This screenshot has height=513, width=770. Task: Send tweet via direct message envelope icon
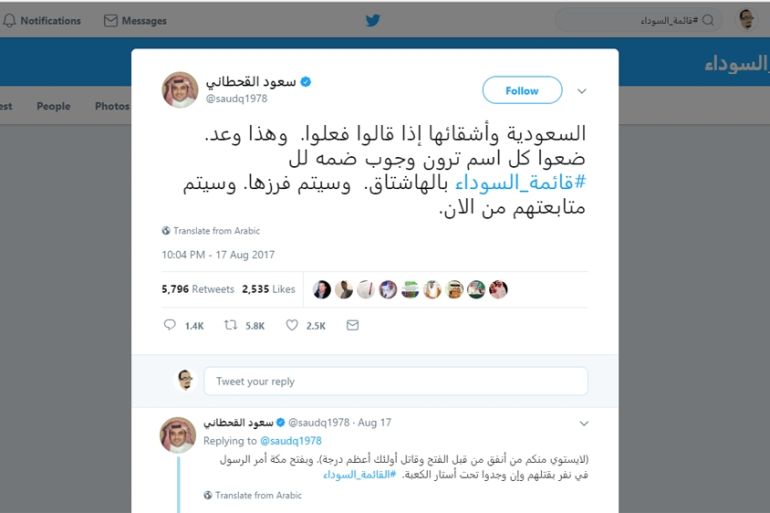point(353,325)
